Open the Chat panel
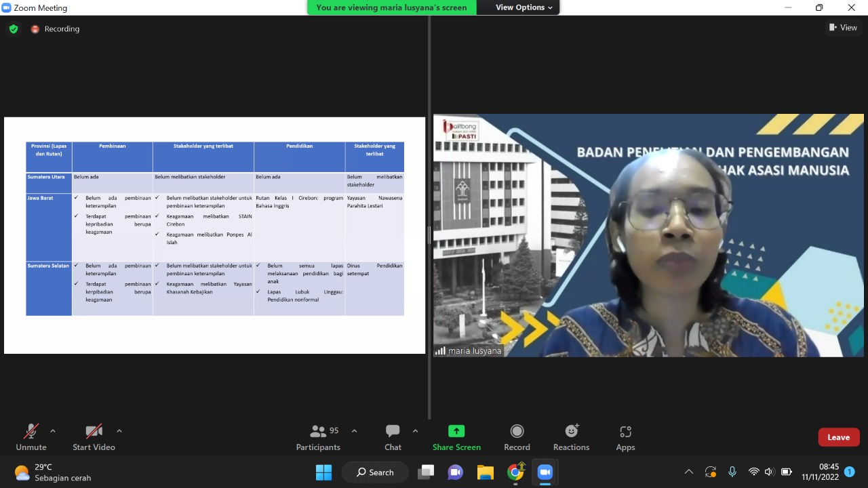868x488 pixels. 393,437
